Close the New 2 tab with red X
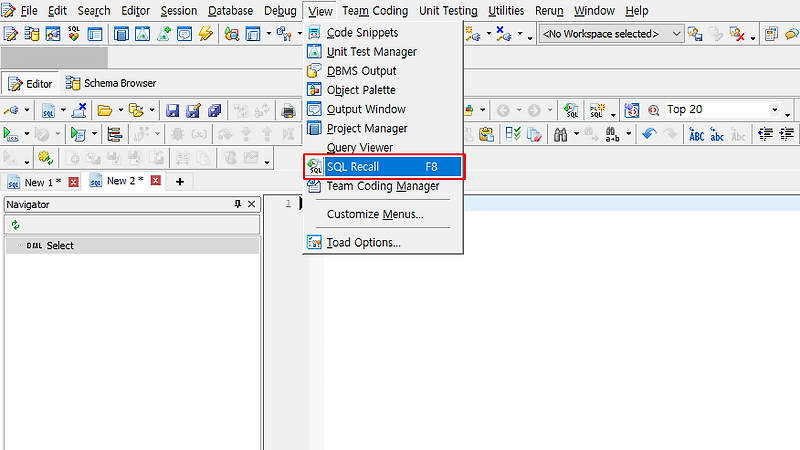800x450 pixels. click(x=156, y=181)
